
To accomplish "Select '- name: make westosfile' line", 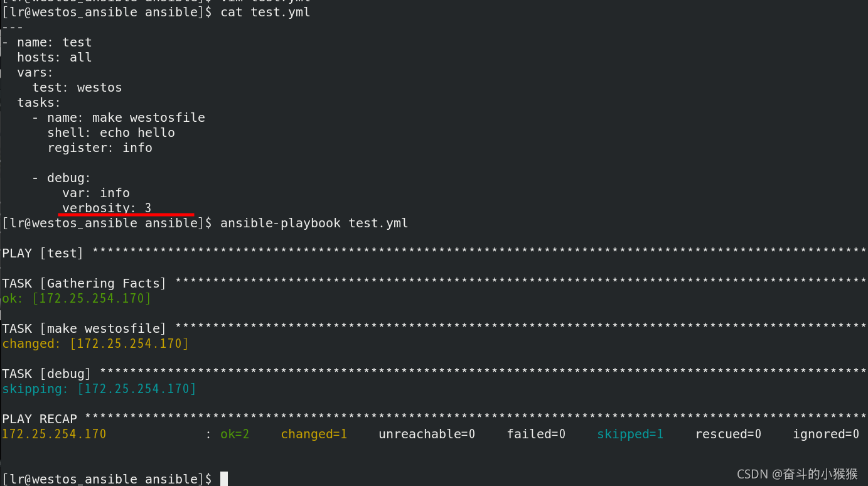I will point(119,117).
